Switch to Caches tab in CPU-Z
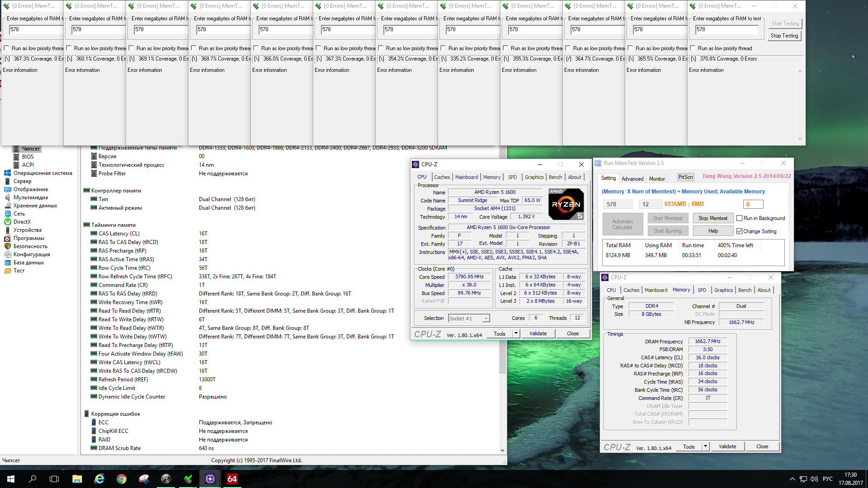868x488 pixels. tap(442, 177)
